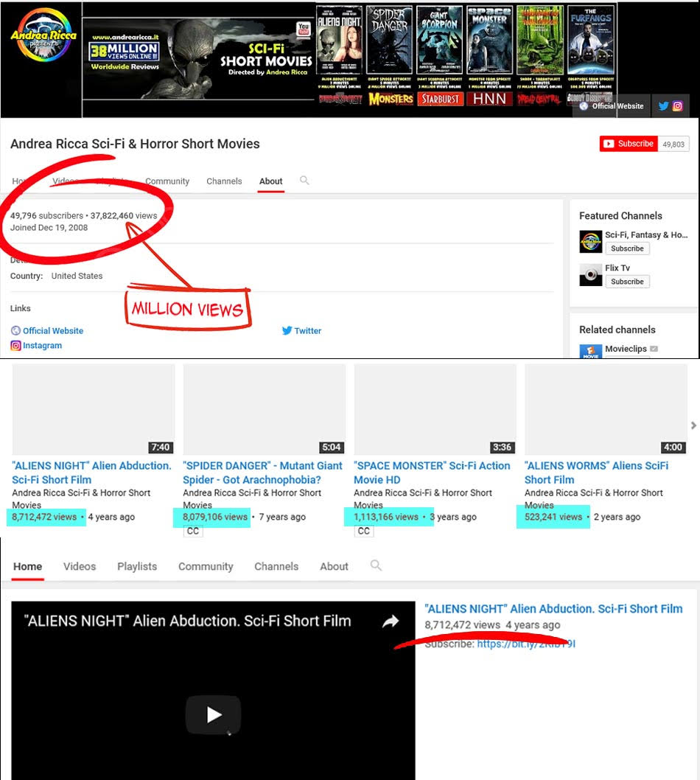The height and width of the screenshot is (780, 700).
Task: Open the About tab in the lower bar
Action: pyautogui.click(x=334, y=566)
